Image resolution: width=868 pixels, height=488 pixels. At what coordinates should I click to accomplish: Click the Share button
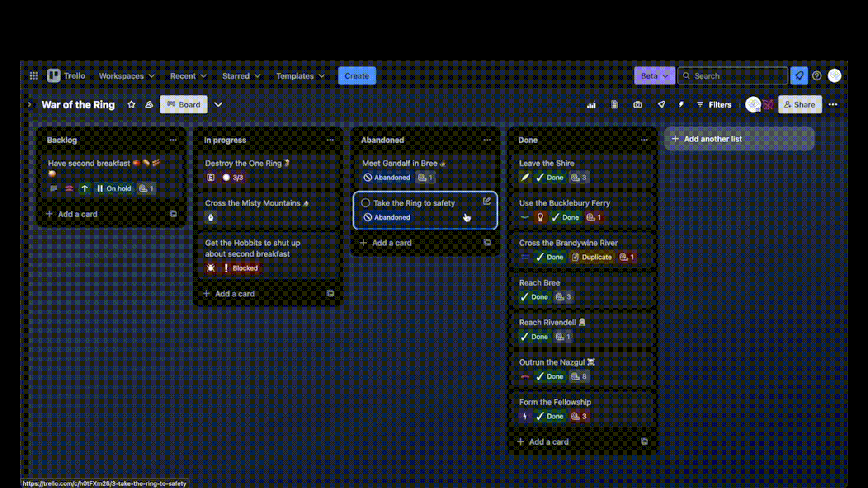799,104
